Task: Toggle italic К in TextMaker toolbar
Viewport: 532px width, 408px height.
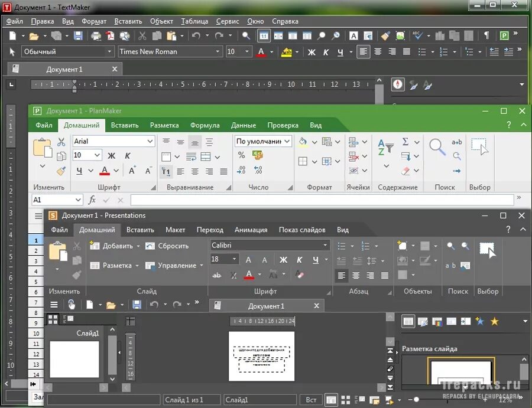Action: coord(326,52)
